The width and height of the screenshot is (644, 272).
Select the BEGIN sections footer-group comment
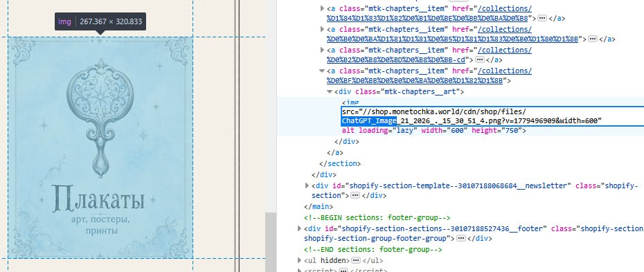[377, 217]
